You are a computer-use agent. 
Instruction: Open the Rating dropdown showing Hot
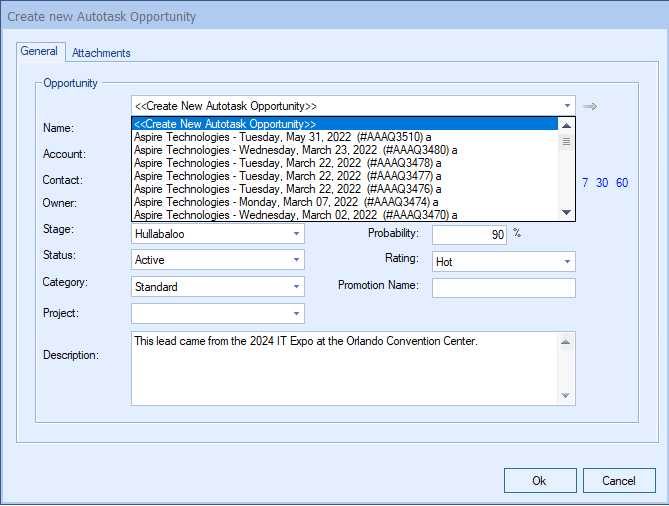point(567,262)
